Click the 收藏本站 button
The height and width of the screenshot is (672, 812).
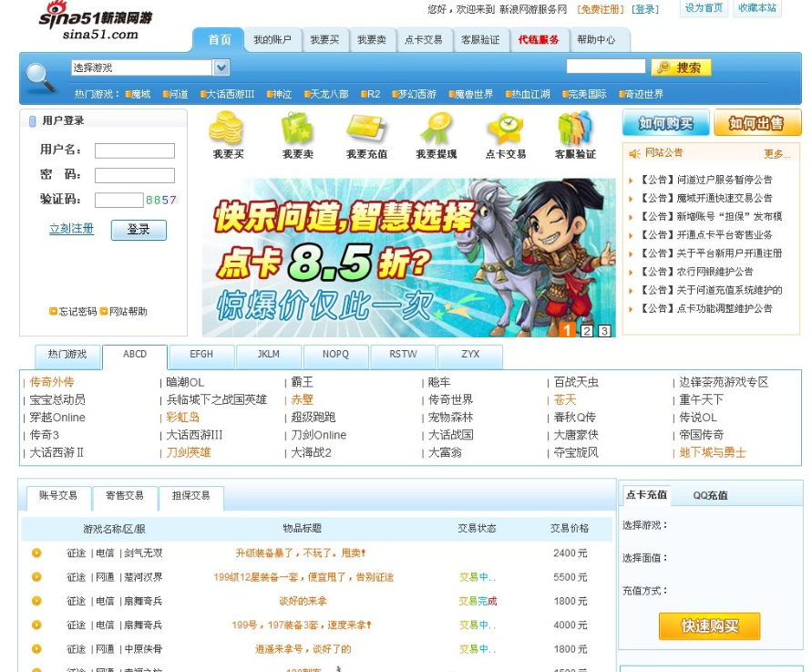click(x=757, y=8)
